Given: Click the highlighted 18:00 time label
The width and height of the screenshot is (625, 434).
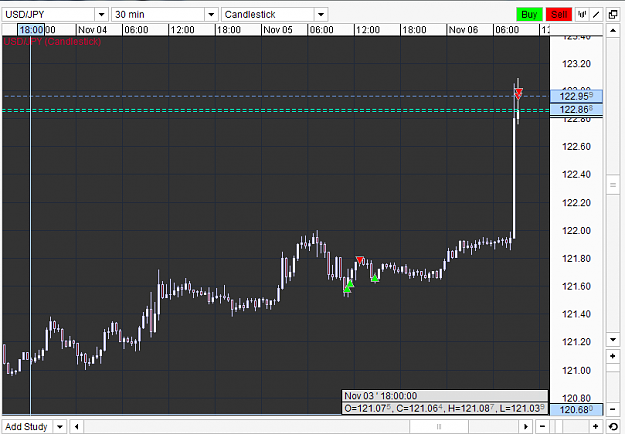Looking at the screenshot, I should [x=31, y=30].
